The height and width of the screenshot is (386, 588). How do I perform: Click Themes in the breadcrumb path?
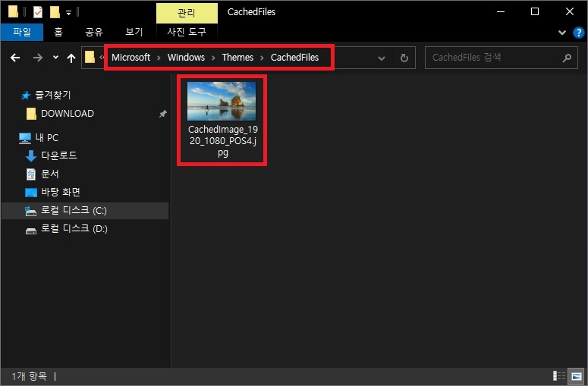tap(237, 58)
